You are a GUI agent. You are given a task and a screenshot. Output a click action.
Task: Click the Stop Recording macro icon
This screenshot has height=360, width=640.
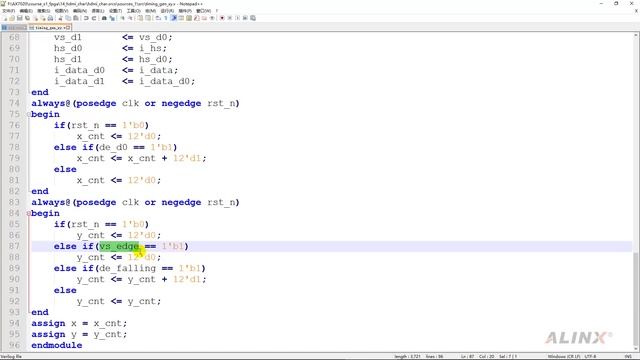tap(229, 18)
